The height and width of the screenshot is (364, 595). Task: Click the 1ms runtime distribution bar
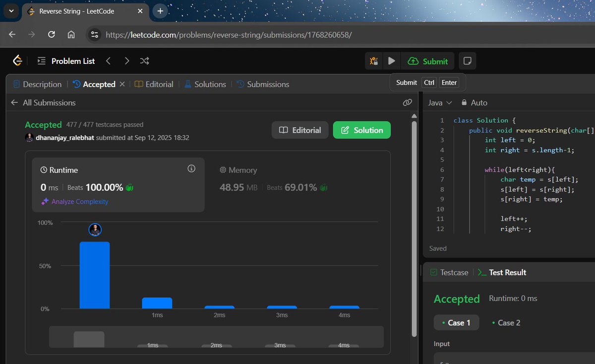[157, 303]
